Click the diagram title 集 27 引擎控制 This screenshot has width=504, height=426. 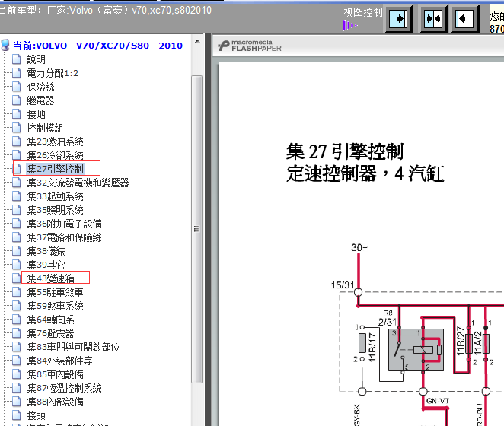point(345,151)
